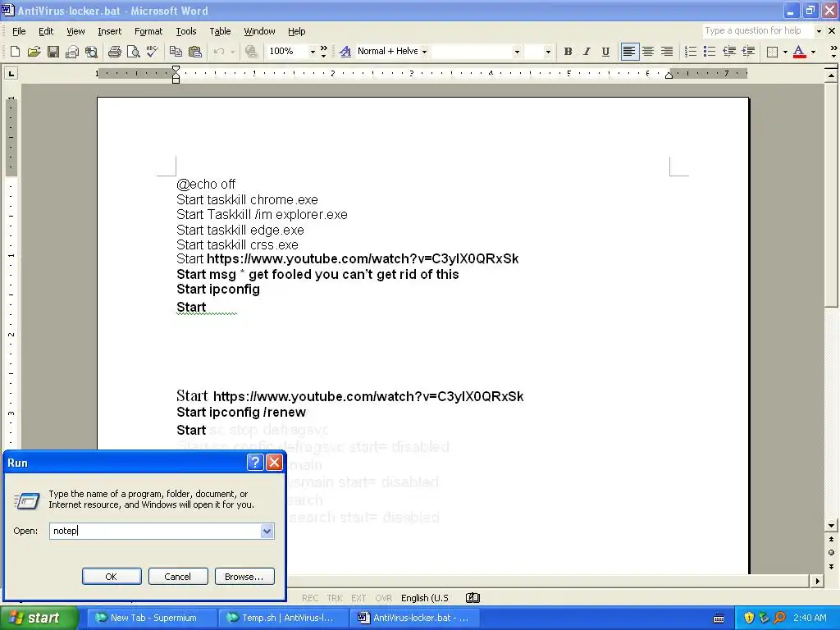Click spelling status book icon

pos(472,598)
